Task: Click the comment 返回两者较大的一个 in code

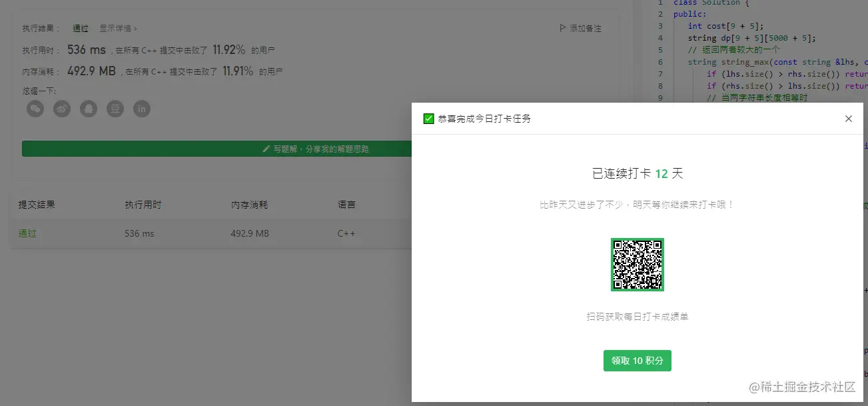Action: (733, 50)
